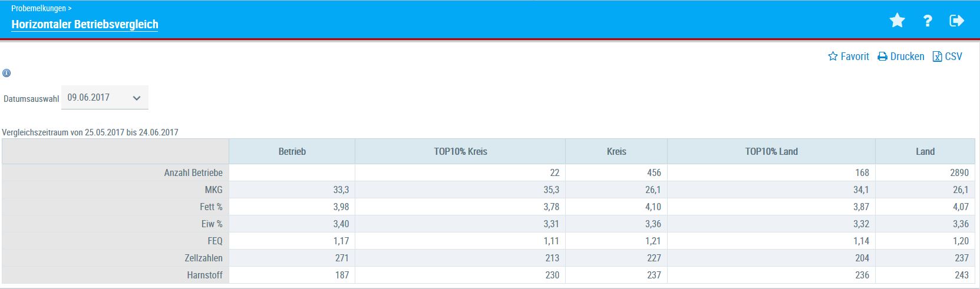This screenshot has width=980, height=289.
Task: Print the report using Drucken
Action: (x=901, y=57)
